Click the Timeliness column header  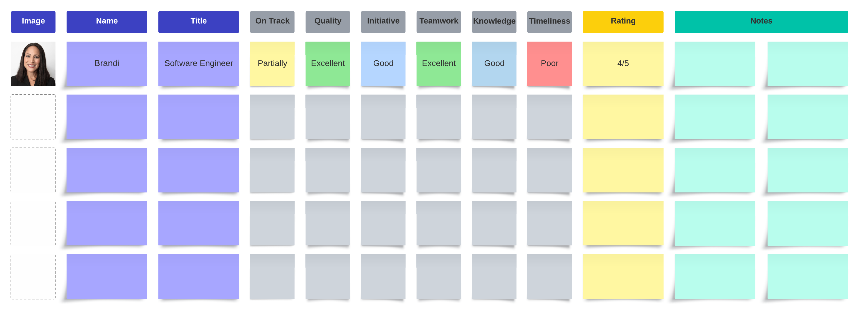click(x=549, y=22)
